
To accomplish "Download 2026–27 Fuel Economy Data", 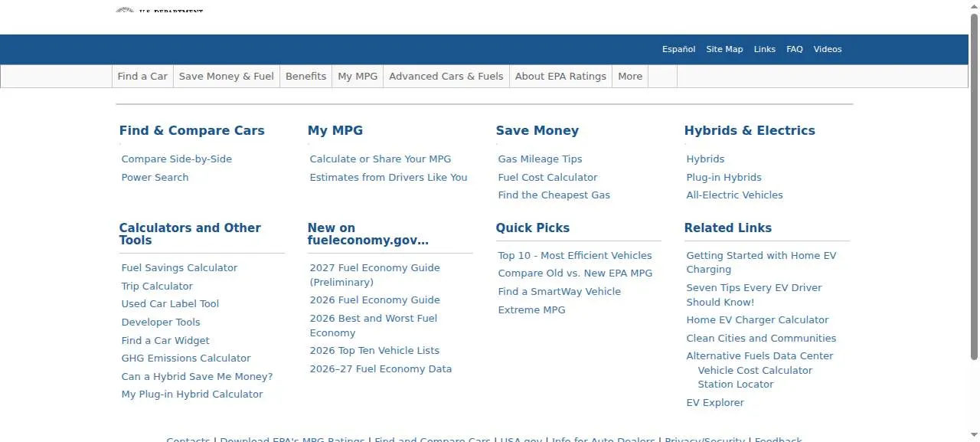I will point(381,369).
